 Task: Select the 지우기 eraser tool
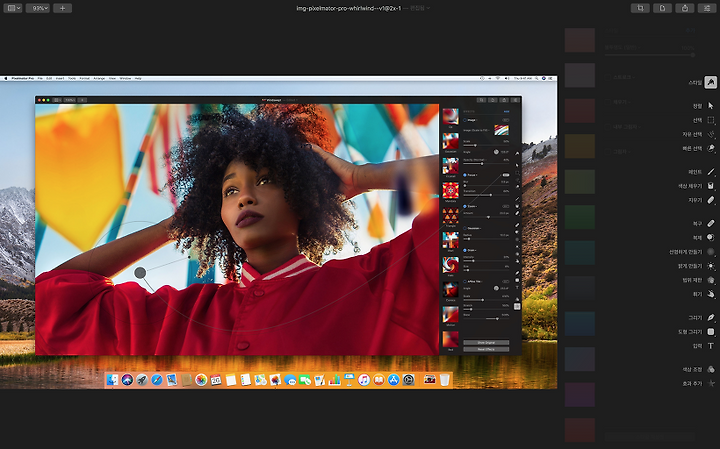[x=711, y=200]
